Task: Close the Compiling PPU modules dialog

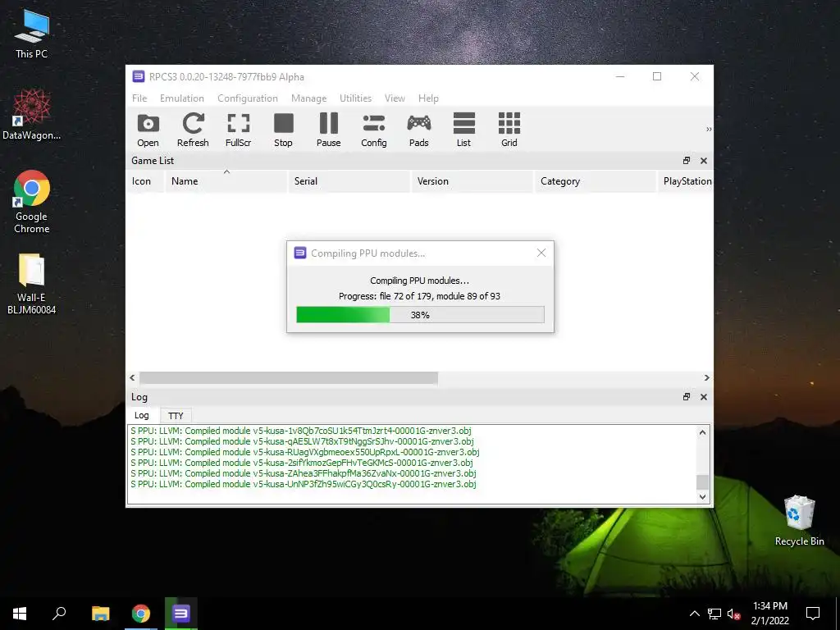Action: (541, 253)
